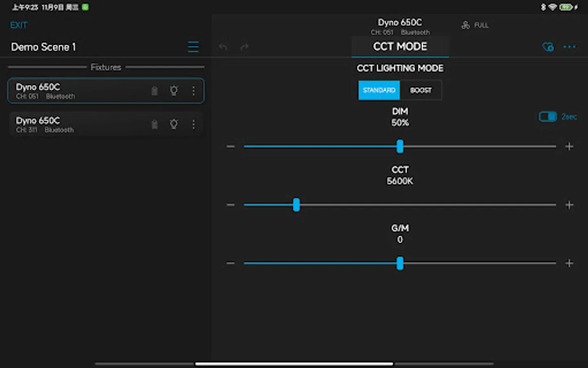The width and height of the screenshot is (588, 368).
Task: Open the favorites heart icon
Action: click(548, 47)
